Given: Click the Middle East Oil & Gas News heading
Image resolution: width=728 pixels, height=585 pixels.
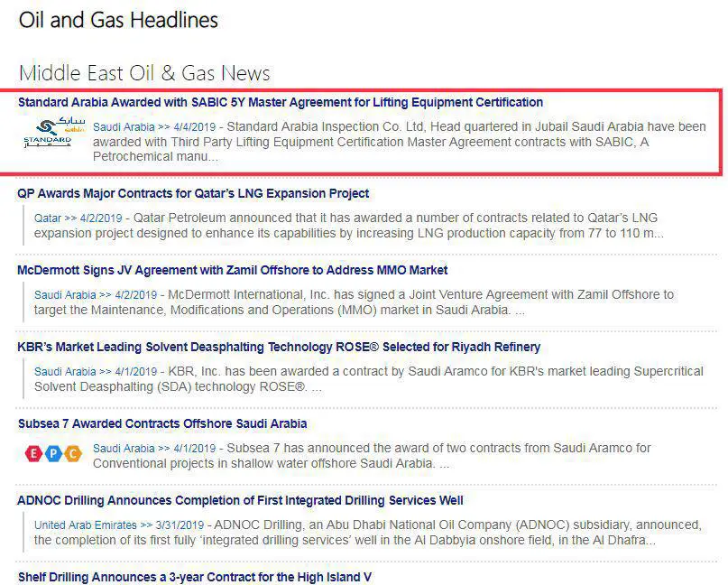Looking at the screenshot, I should coord(144,73).
